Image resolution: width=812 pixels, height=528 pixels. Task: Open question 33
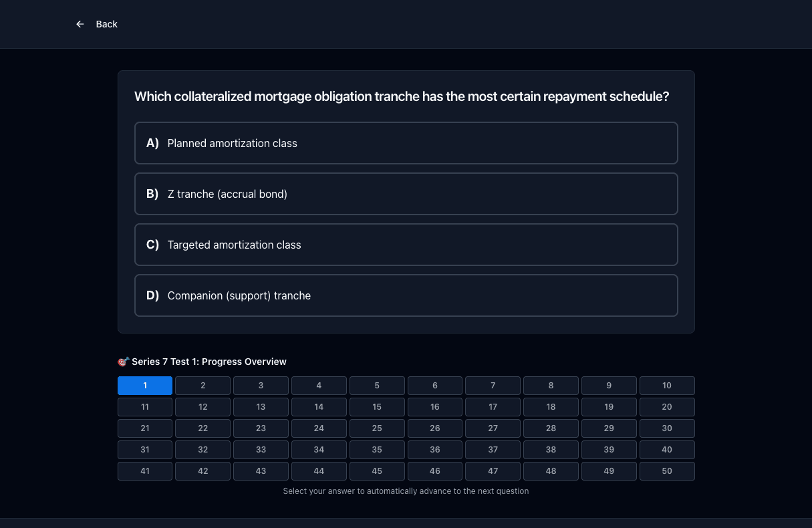coord(261,450)
